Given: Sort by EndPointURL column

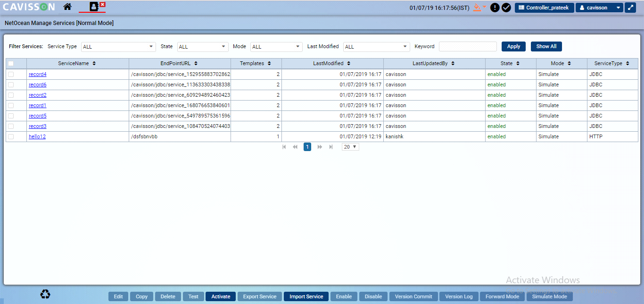Looking at the screenshot, I should click(196, 64).
